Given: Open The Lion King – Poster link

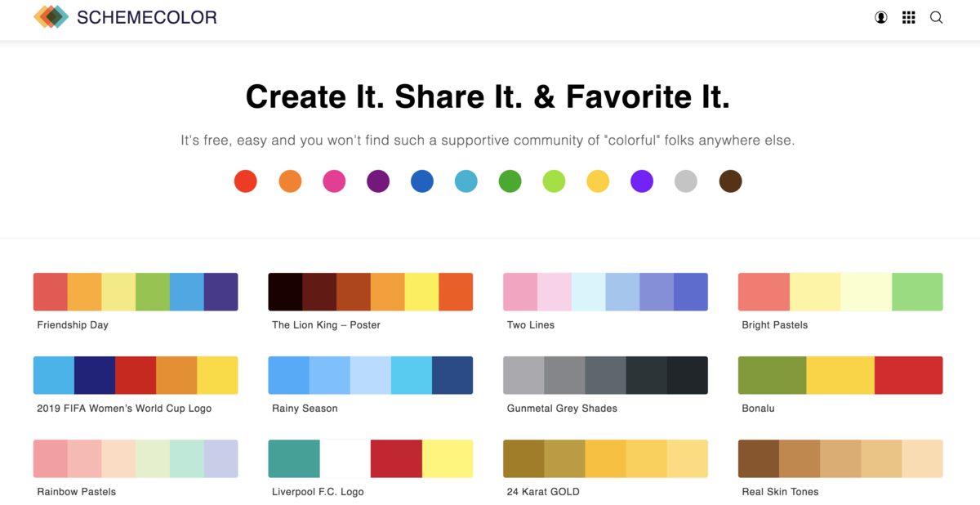Looking at the screenshot, I should pyautogui.click(x=326, y=325).
